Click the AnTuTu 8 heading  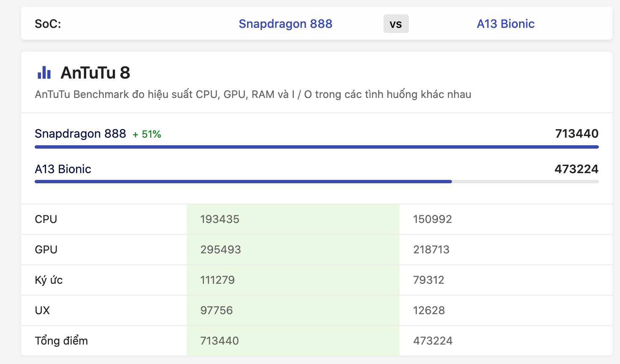pyautogui.click(x=95, y=73)
